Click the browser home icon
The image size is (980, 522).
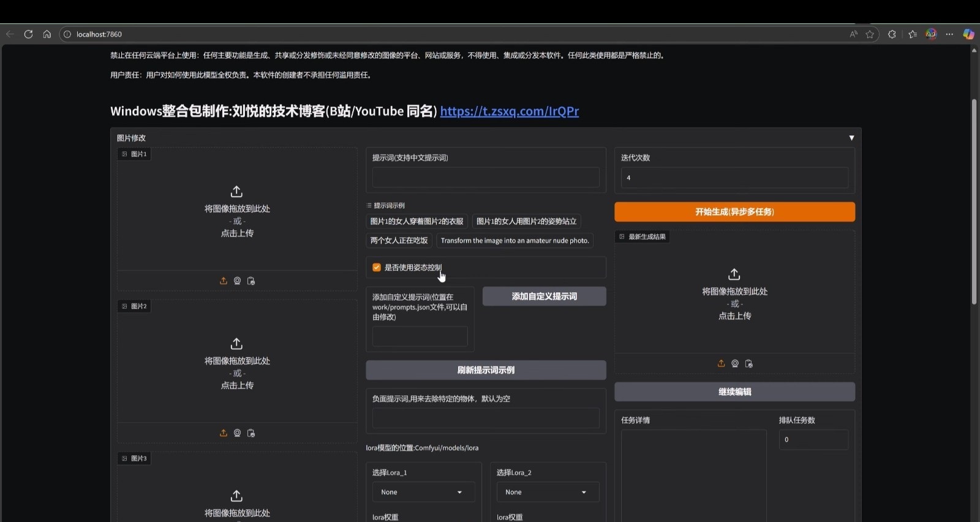[x=47, y=34]
